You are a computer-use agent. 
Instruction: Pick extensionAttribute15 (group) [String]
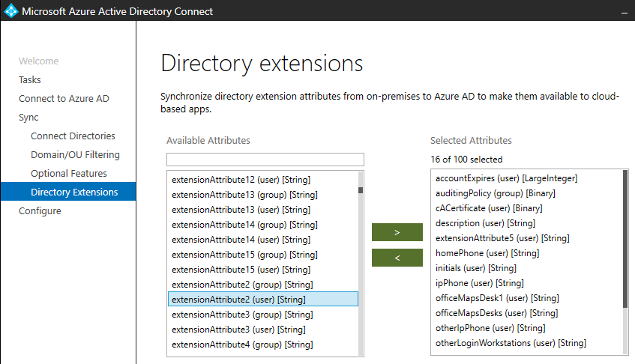click(x=263, y=255)
